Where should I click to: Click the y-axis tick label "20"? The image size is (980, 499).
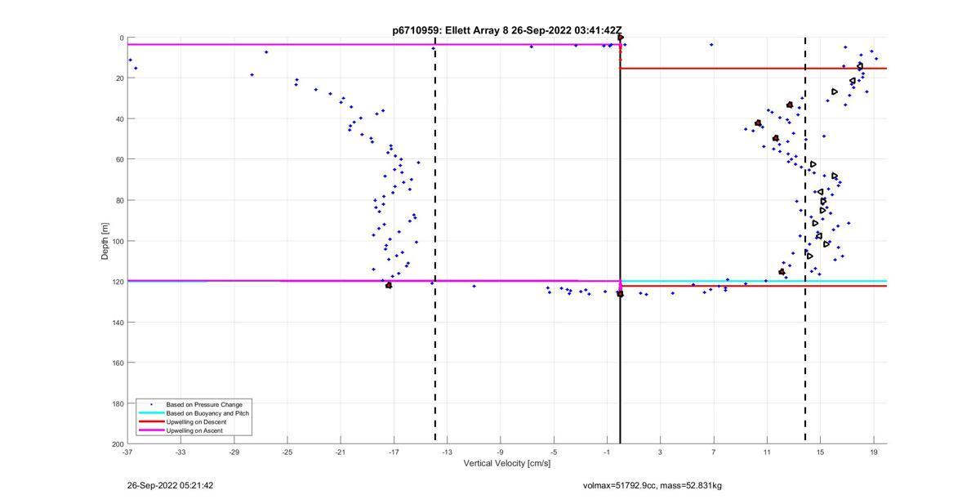pyautogui.click(x=119, y=78)
